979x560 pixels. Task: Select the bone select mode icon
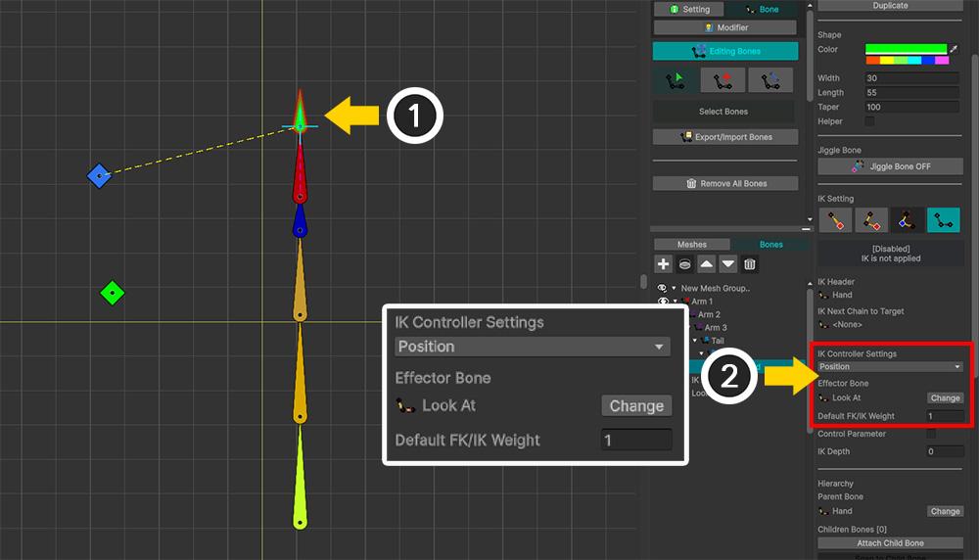(676, 80)
